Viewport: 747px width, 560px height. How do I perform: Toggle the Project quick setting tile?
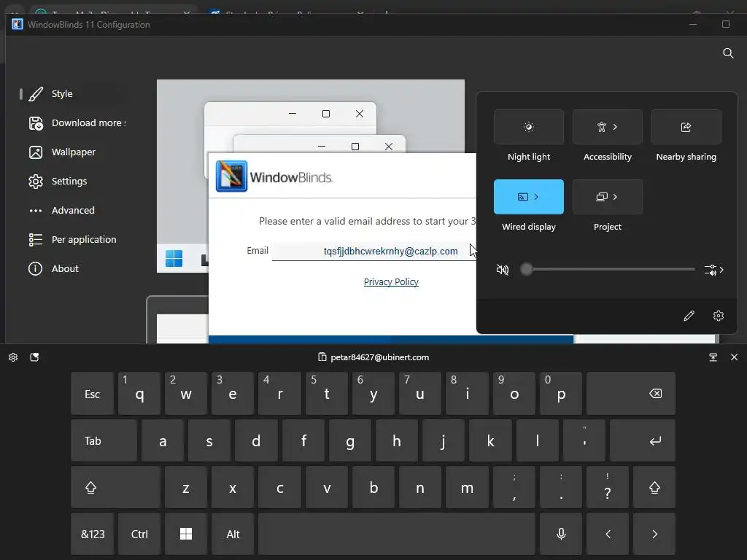click(602, 197)
